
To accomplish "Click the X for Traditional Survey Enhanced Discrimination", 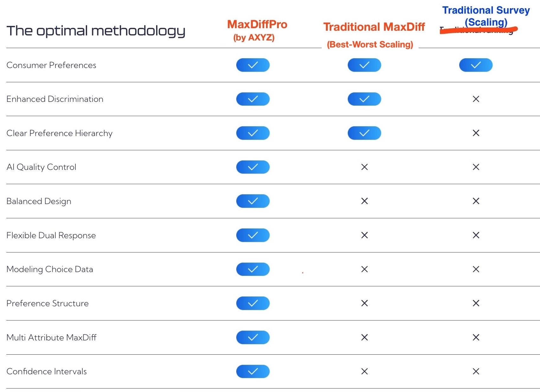I will coord(476,99).
